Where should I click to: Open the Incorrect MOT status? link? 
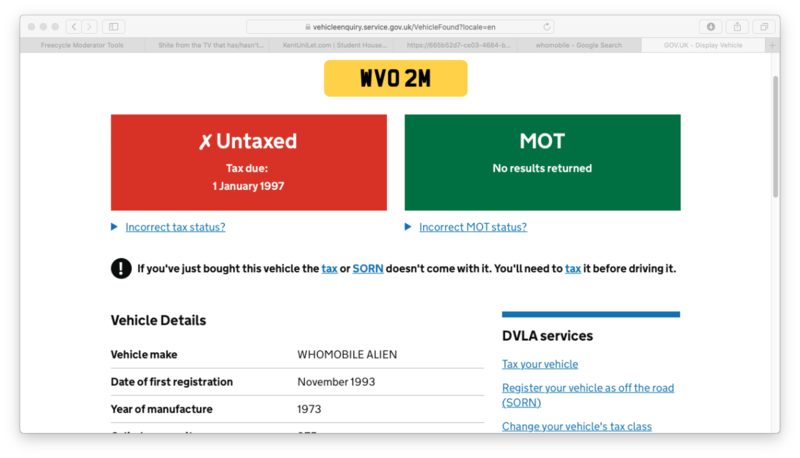[473, 227]
